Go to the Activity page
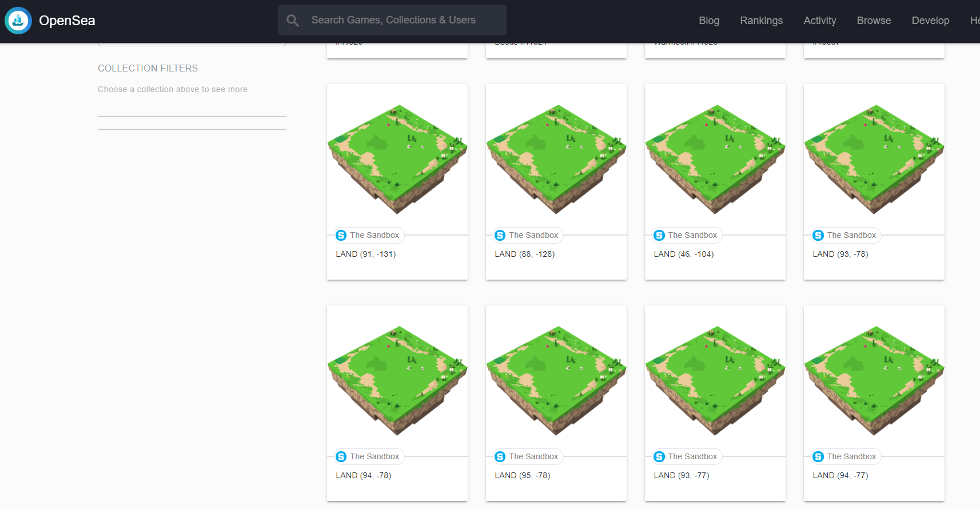 coord(820,21)
